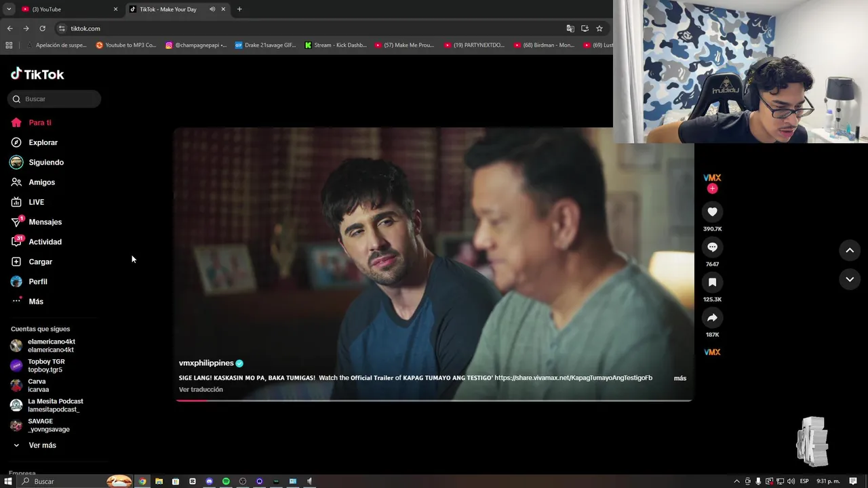Open the 'Stream - Kick Dashb...' bookmark
The image size is (868, 488).
pyautogui.click(x=336, y=45)
